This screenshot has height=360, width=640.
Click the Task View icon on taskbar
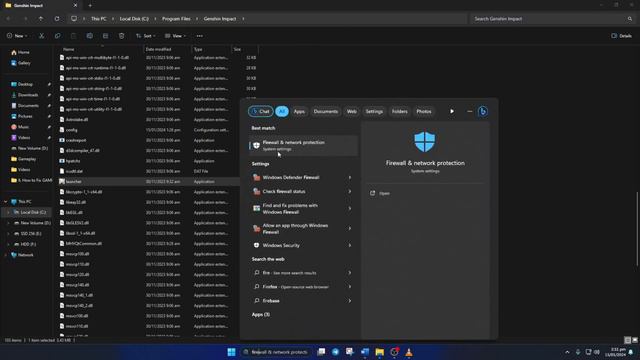[321, 352]
